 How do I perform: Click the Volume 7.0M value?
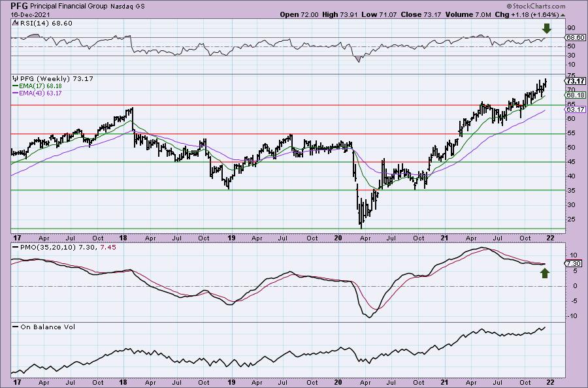468,14
